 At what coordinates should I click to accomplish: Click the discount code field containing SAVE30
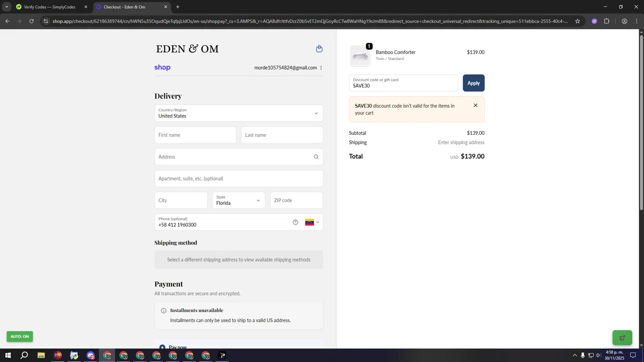click(x=403, y=83)
